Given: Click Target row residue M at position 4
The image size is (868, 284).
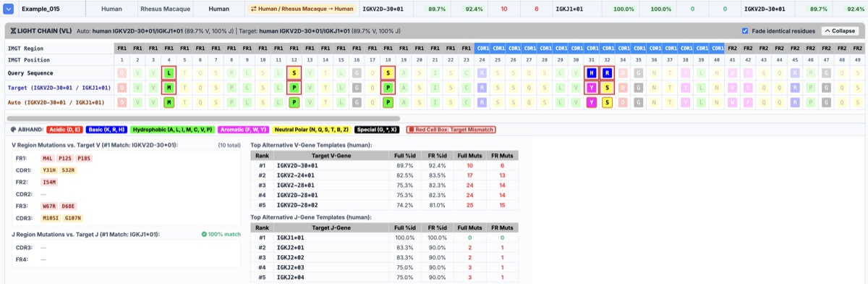Looking at the screenshot, I should tap(169, 88).
